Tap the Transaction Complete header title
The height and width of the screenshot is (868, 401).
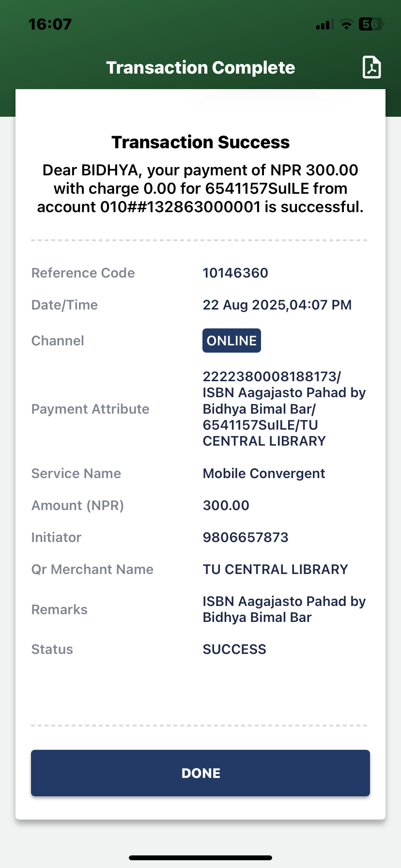click(x=200, y=68)
